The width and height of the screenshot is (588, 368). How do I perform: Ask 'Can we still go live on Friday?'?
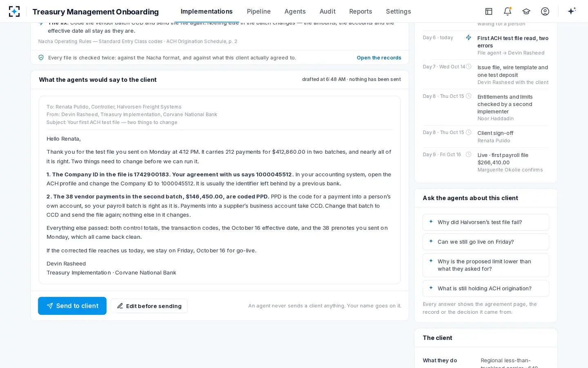[x=486, y=242]
